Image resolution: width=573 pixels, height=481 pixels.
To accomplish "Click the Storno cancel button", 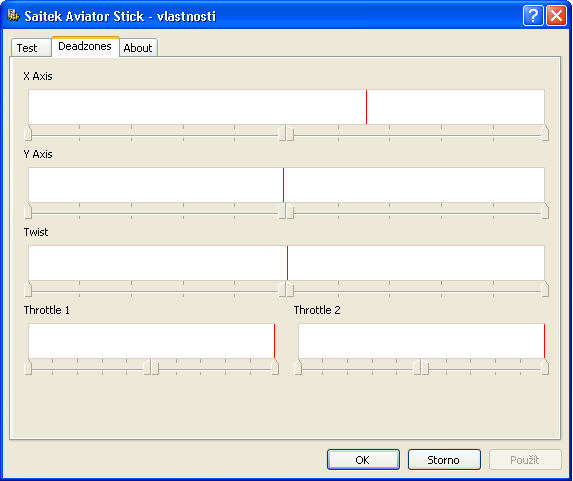I will point(444,459).
